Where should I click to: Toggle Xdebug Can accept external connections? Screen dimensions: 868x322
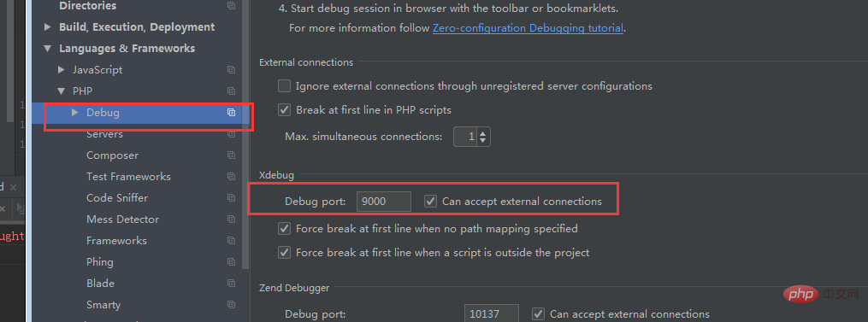430,202
